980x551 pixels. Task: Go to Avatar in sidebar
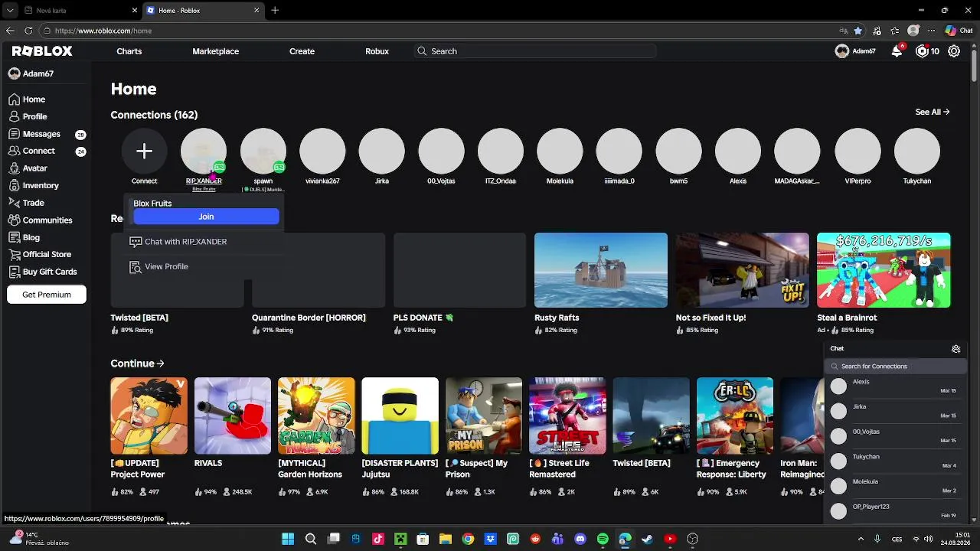point(34,168)
